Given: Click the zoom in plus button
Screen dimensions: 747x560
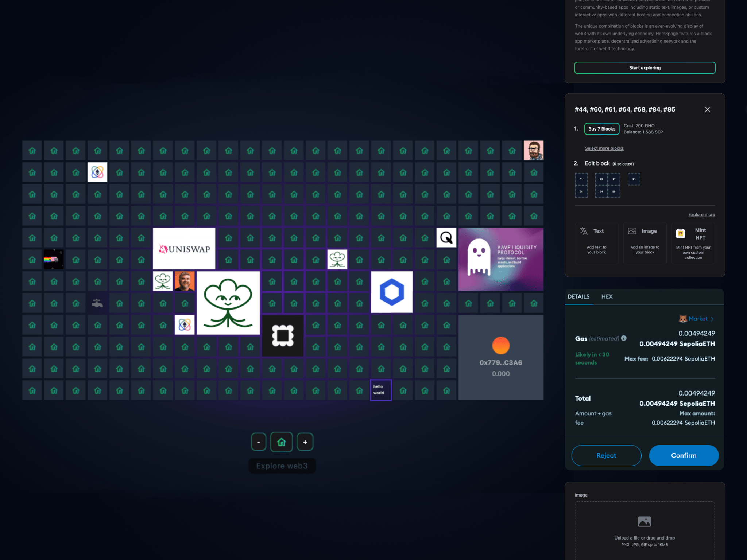Looking at the screenshot, I should tap(305, 442).
